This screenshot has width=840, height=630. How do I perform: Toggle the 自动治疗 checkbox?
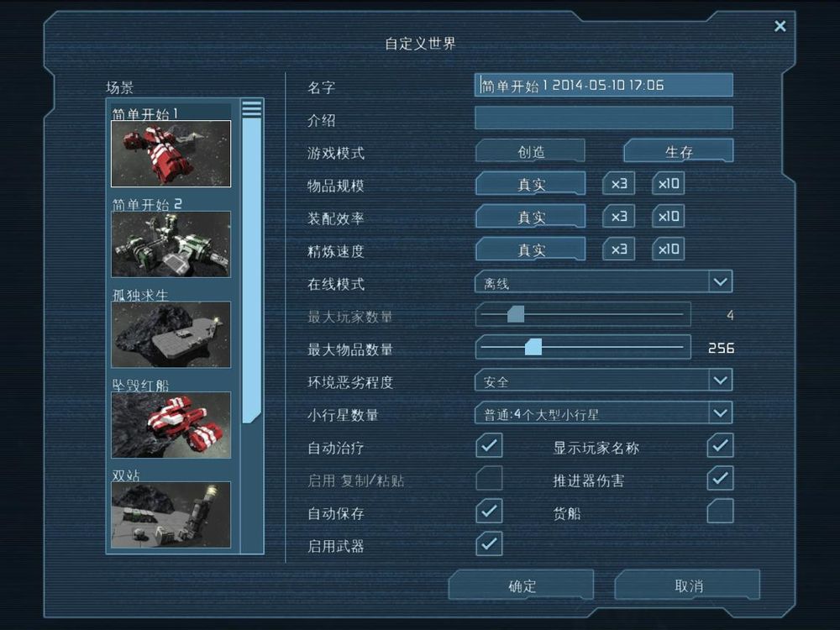click(489, 445)
